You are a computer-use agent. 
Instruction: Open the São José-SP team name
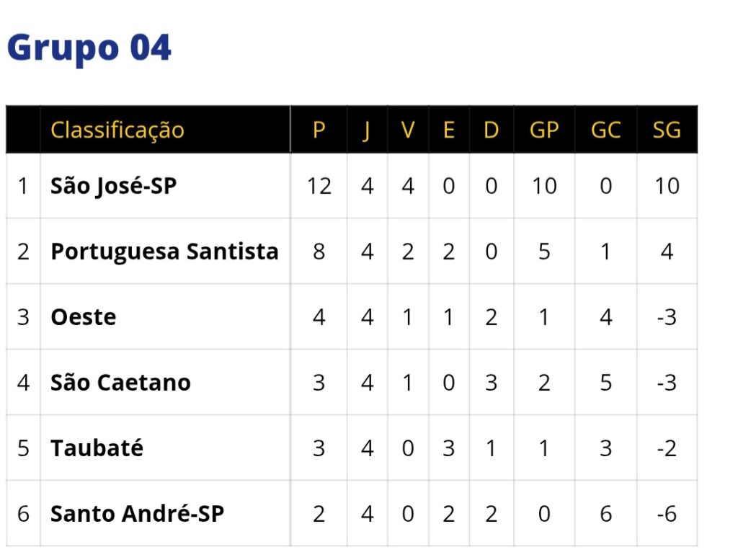(x=113, y=186)
